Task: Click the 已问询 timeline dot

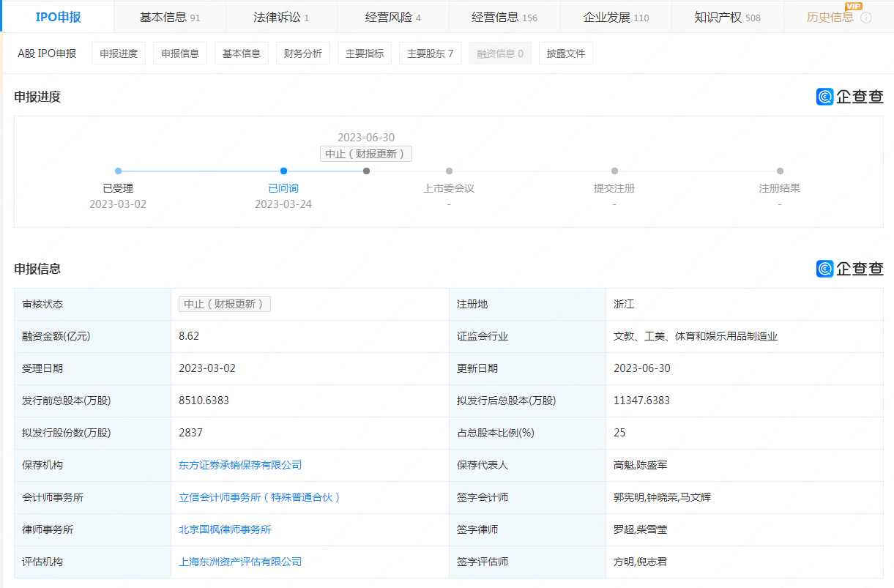Action: 283,171
